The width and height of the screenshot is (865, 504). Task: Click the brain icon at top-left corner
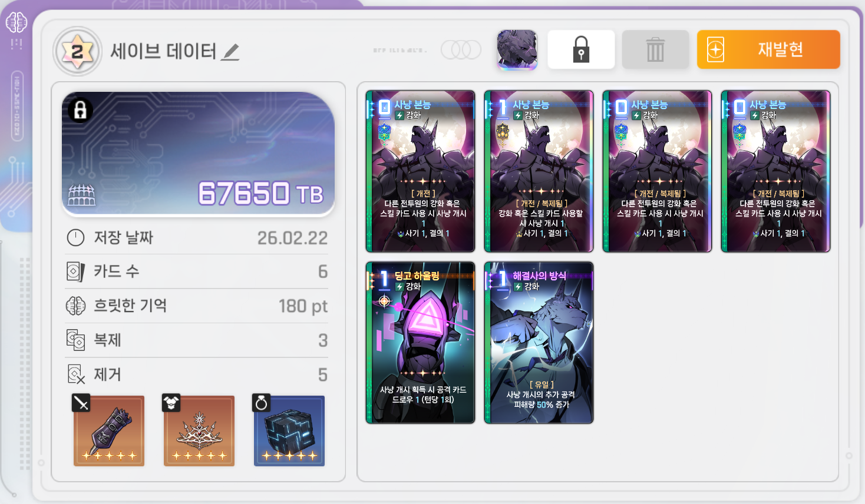click(x=16, y=23)
